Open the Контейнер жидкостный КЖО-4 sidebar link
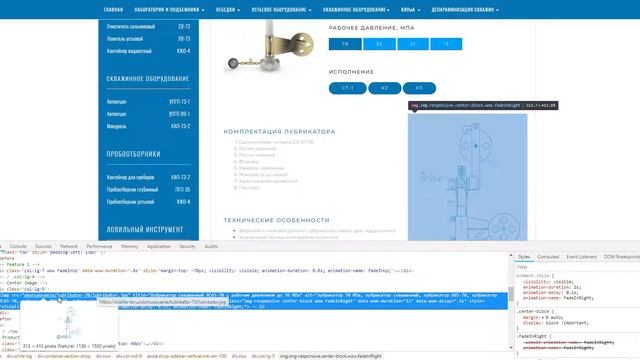This screenshot has height=360, width=640. coord(149,51)
